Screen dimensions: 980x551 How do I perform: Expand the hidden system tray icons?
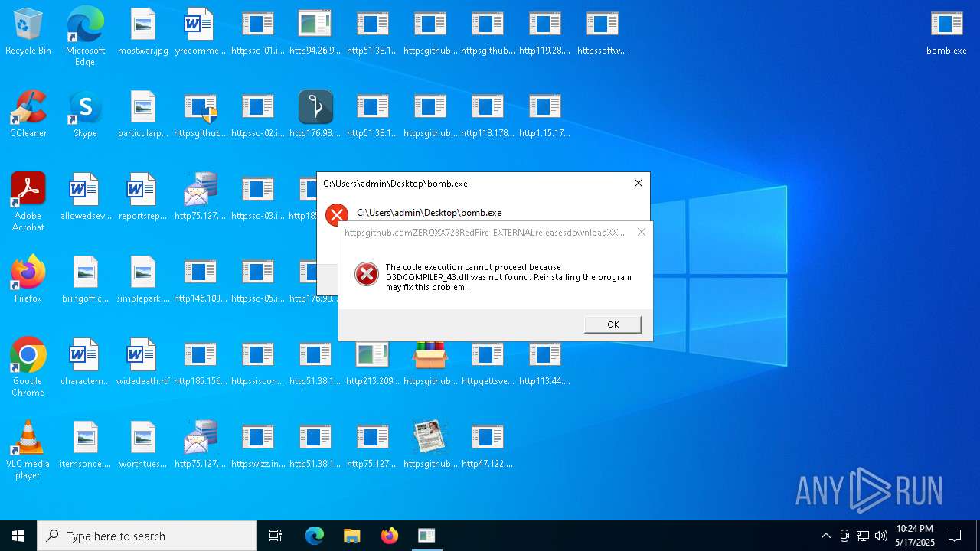coord(825,536)
